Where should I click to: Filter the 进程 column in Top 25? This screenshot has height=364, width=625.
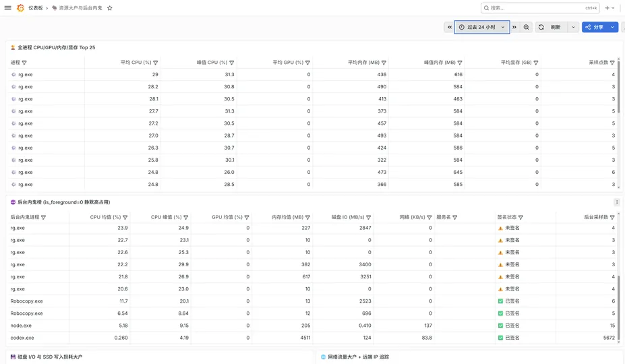tap(24, 63)
